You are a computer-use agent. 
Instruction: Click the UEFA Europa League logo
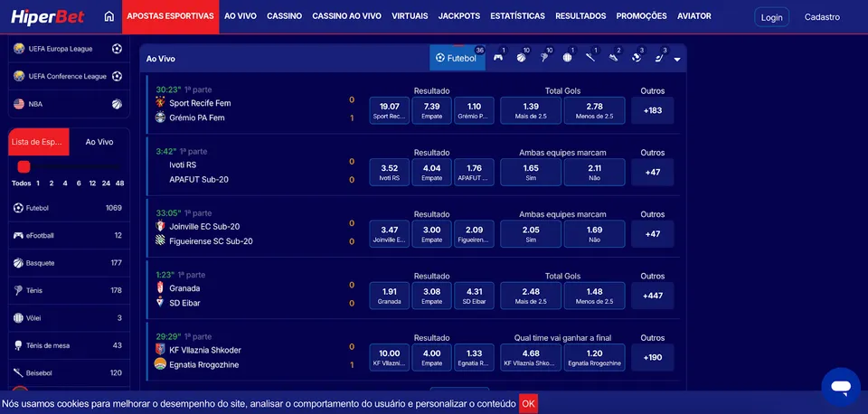(19, 49)
